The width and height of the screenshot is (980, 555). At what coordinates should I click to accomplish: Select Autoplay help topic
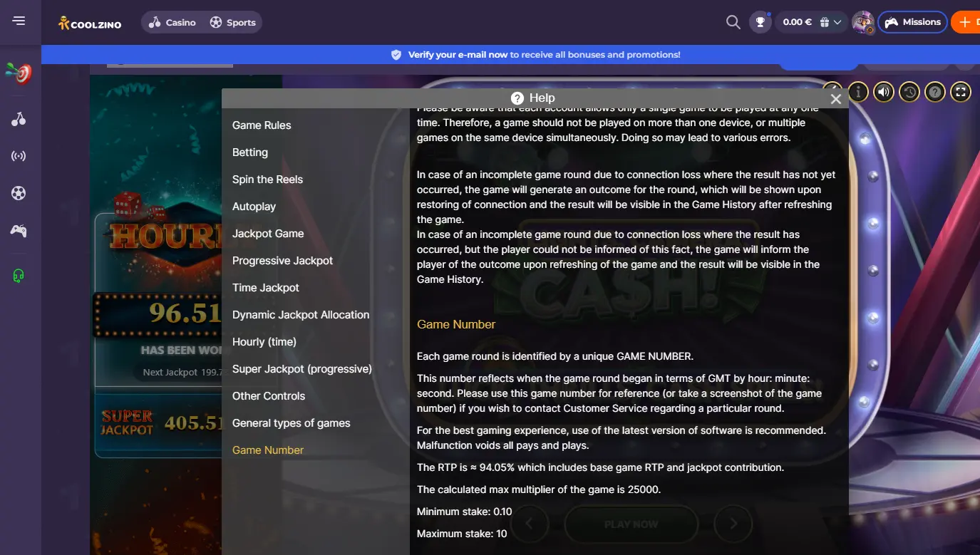point(254,207)
